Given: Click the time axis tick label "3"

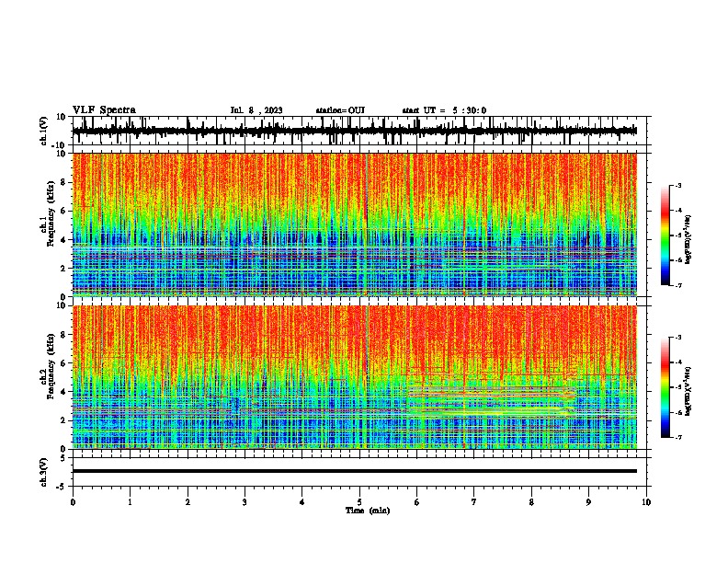Looking at the screenshot, I should (x=245, y=502).
